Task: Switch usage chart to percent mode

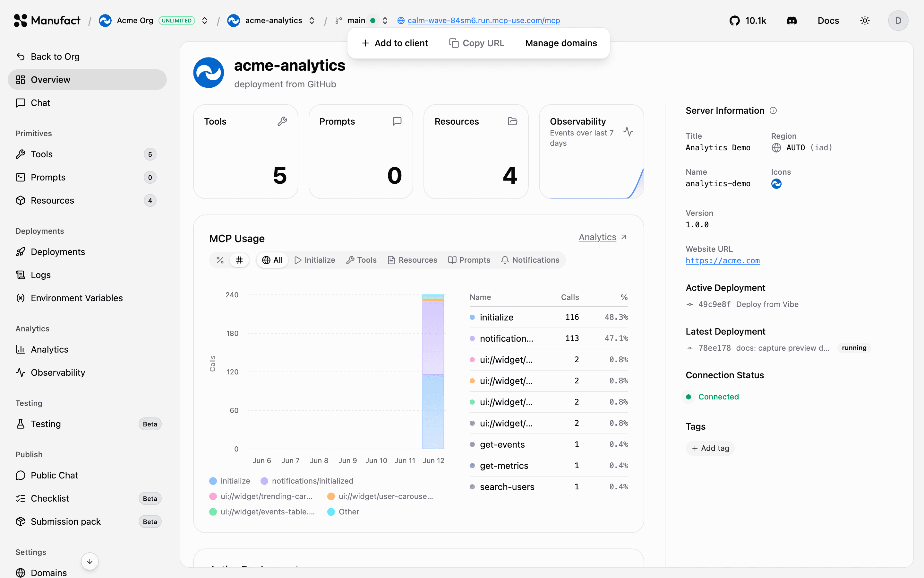Action: click(220, 260)
